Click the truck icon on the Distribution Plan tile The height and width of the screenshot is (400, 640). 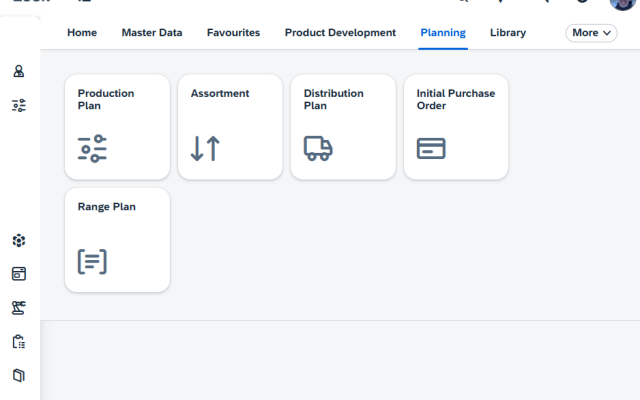point(318,149)
